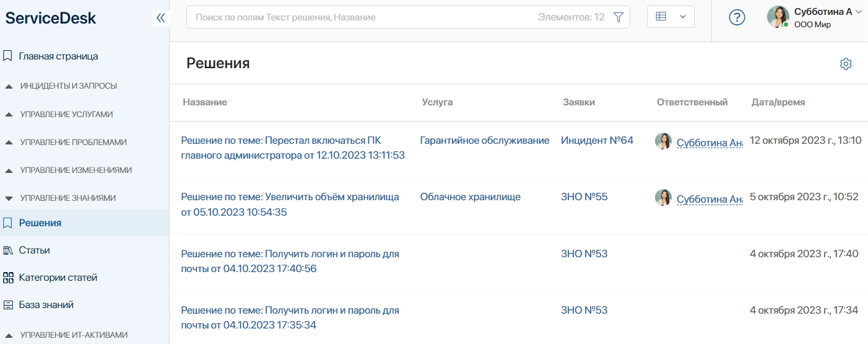
Task: Sort by the Дата/время column header
Action: (x=778, y=102)
